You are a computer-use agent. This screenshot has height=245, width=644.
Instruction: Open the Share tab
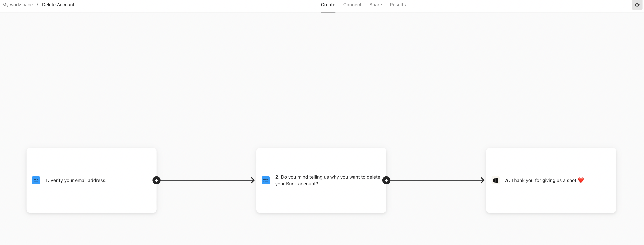pos(376,5)
